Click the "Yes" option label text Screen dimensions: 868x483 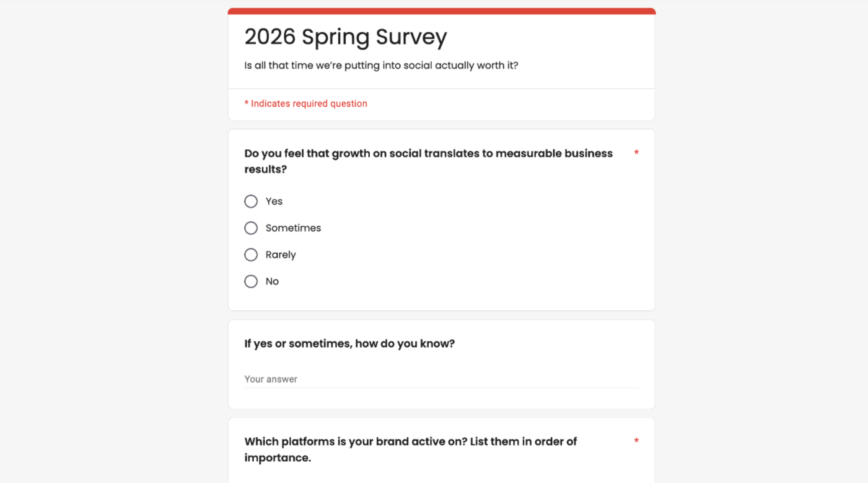[274, 201]
